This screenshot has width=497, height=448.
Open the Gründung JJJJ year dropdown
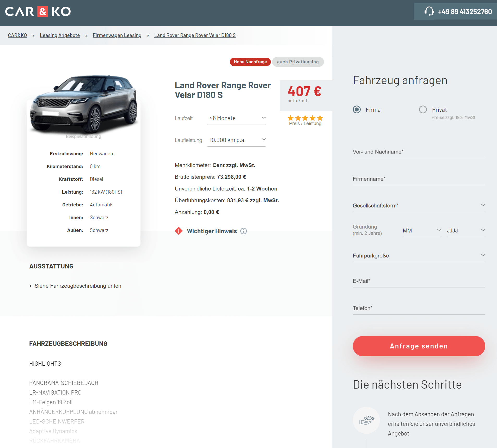pos(466,231)
